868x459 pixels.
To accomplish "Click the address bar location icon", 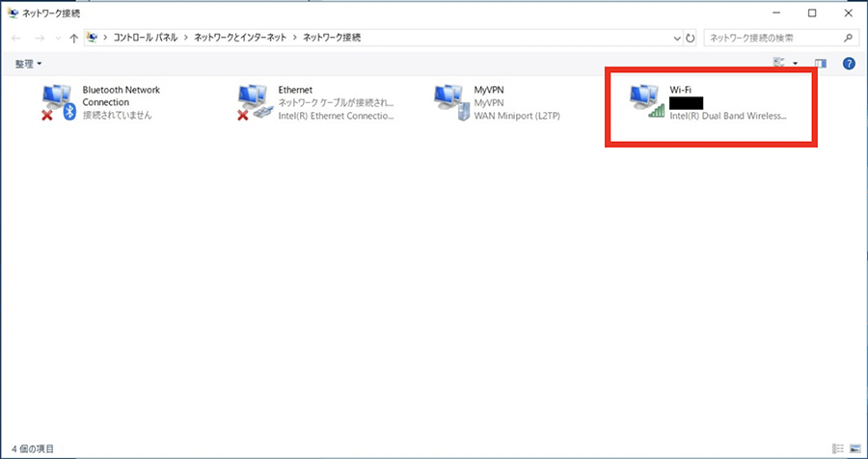I will tap(93, 38).
